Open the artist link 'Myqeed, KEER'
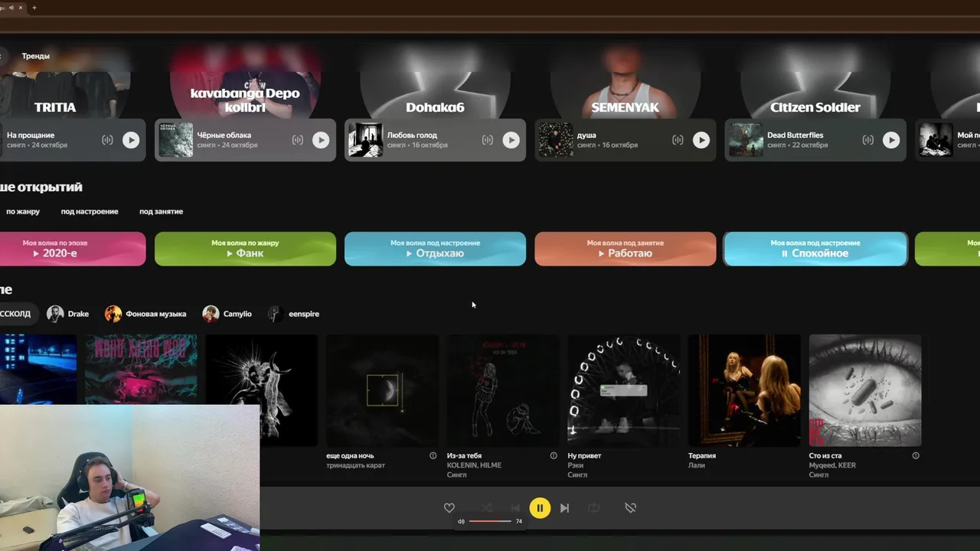 point(832,465)
